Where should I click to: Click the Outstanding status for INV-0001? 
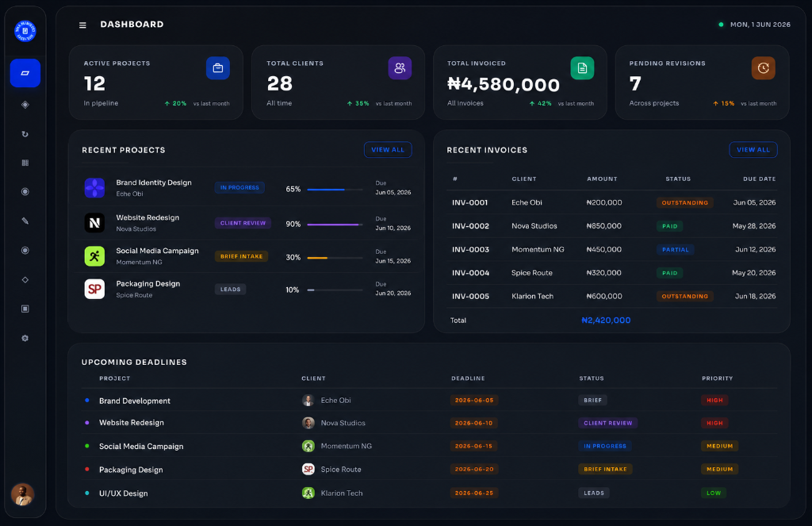click(684, 202)
